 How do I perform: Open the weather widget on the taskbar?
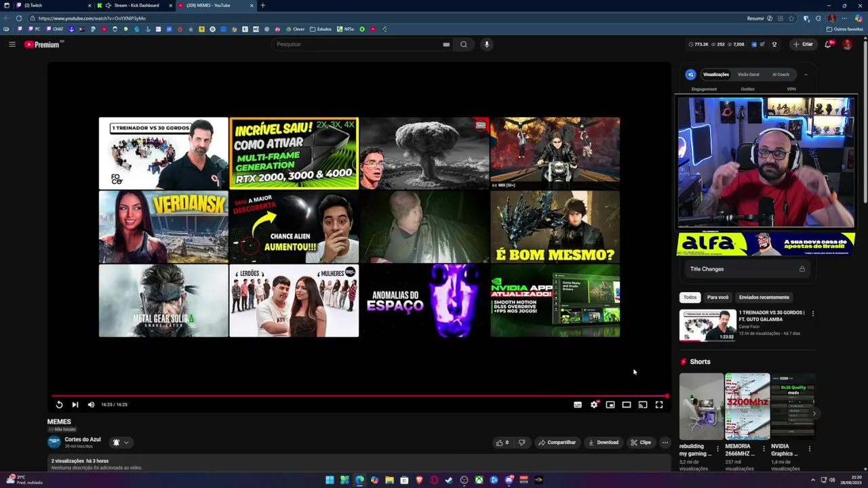(24, 480)
